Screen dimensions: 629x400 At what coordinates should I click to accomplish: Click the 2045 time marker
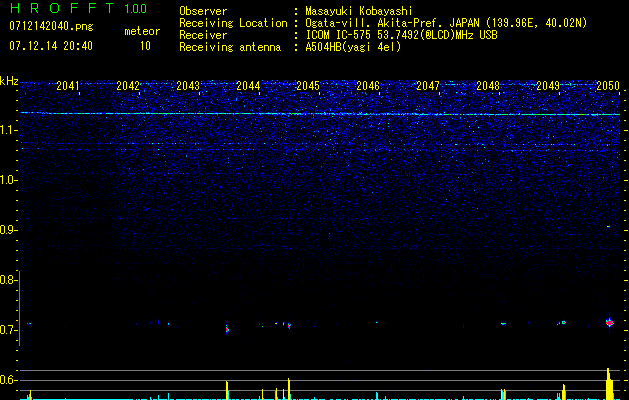pyautogui.click(x=308, y=85)
